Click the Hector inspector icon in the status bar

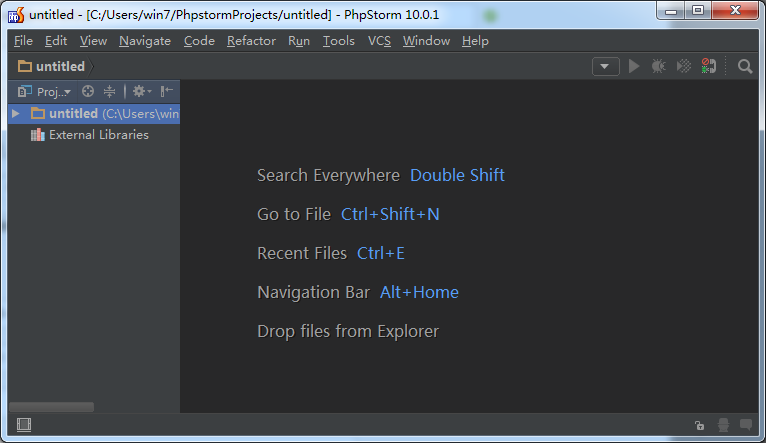(x=722, y=425)
